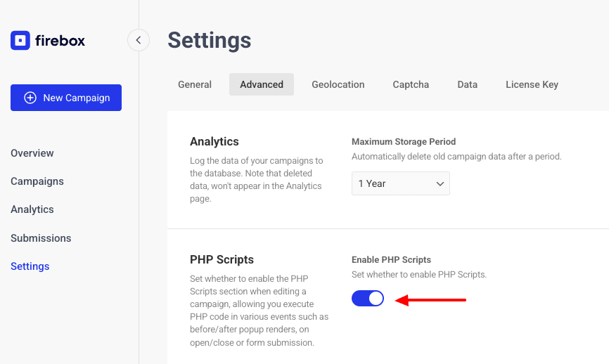
Task: Open the Geolocation tab
Action: (338, 84)
